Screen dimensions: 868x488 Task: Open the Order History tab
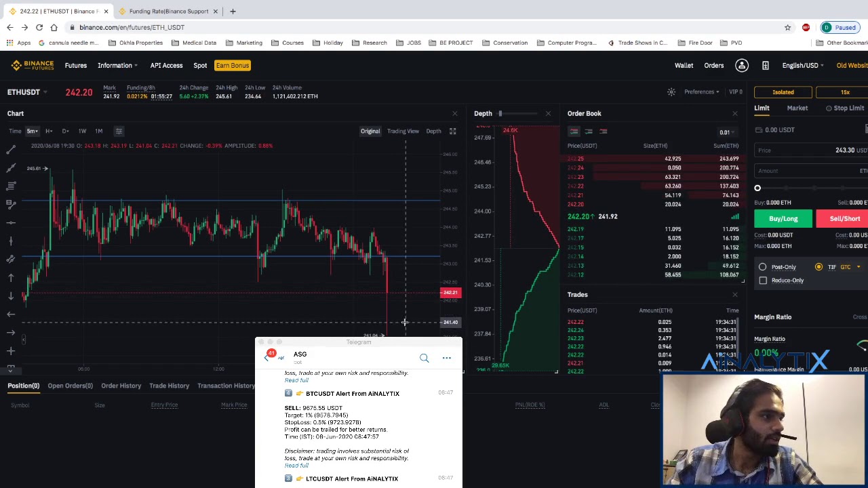coord(121,386)
